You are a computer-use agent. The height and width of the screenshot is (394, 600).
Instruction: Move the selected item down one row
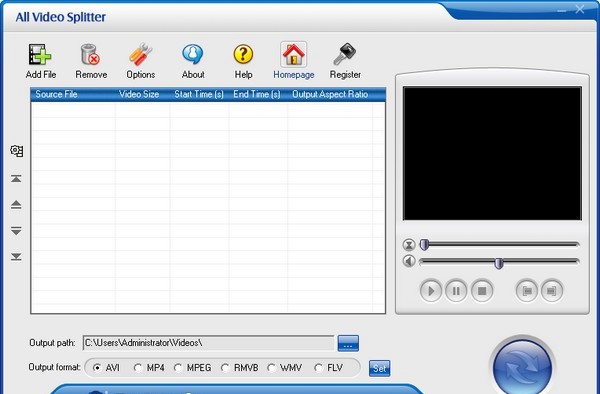click(16, 231)
